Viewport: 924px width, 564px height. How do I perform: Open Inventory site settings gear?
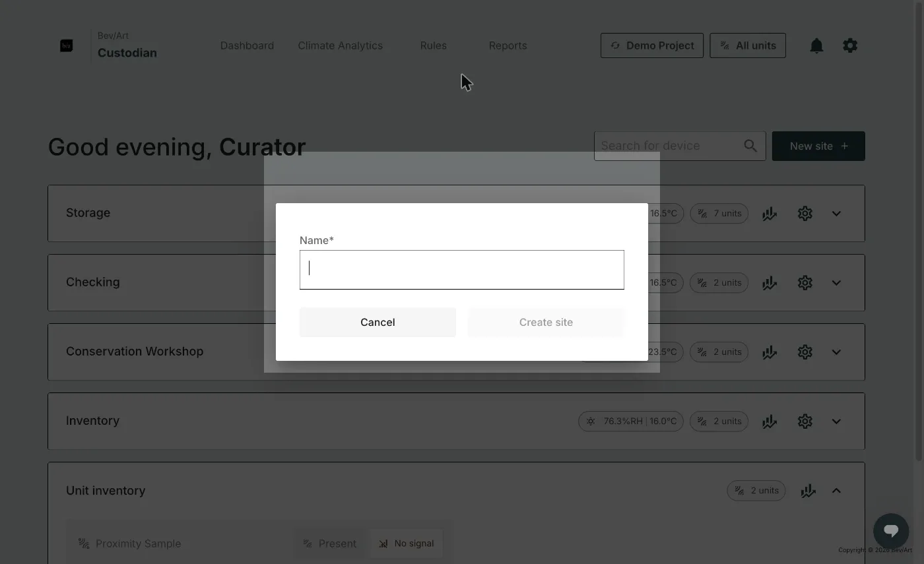[x=805, y=422]
